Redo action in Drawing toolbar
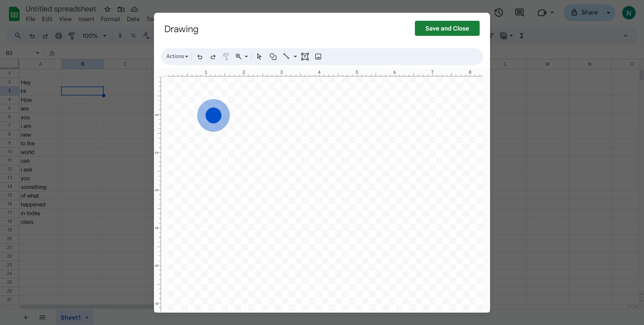Image resolution: width=644 pixels, height=325 pixels. (213, 57)
